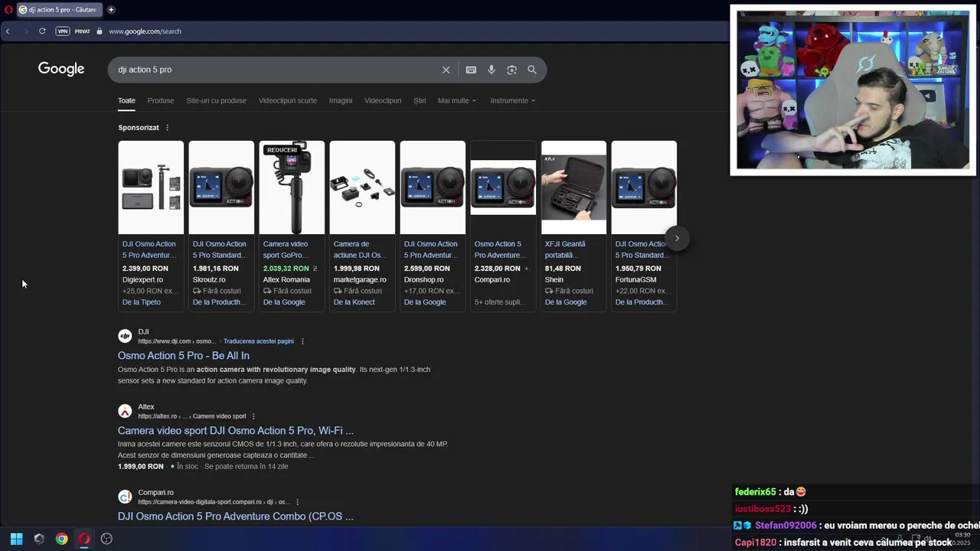Viewport: 980px width, 551px height.
Task: Open DJI result three-dot menu
Action: [302, 341]
